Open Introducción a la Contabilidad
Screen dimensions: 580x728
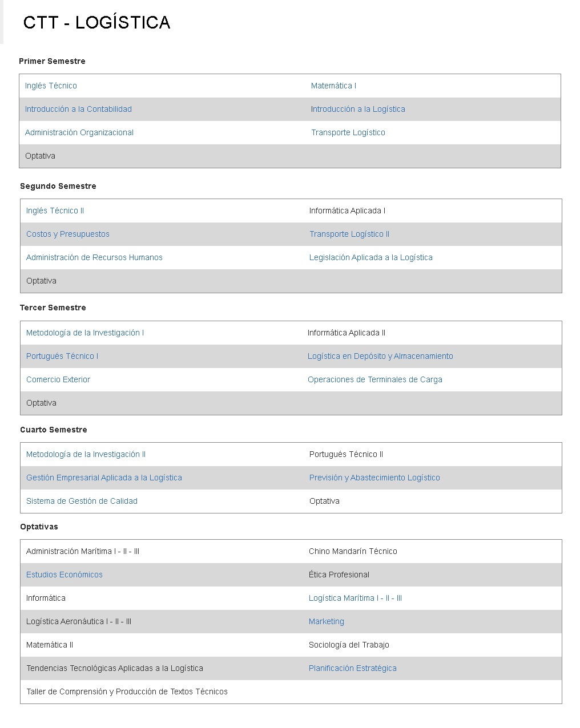[78, 109]
